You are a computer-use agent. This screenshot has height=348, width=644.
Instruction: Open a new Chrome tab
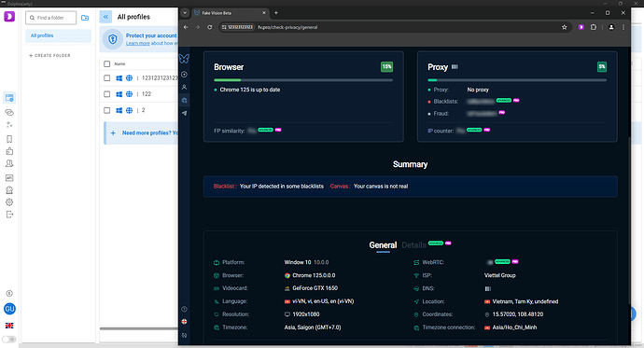click(276, 13)
